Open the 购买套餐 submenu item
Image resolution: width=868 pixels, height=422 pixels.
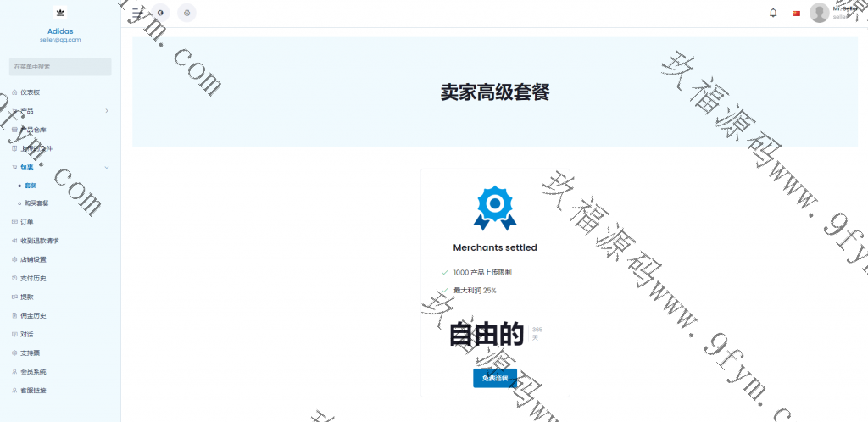tap(36, 203)
